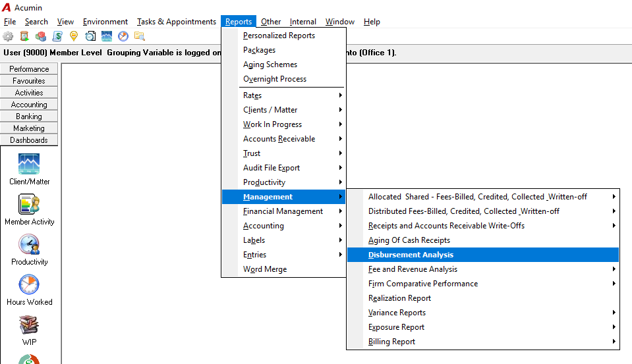Select Realization Report entry
The height and width of the screenshot is (364, 632).
(x=483, y=298)
